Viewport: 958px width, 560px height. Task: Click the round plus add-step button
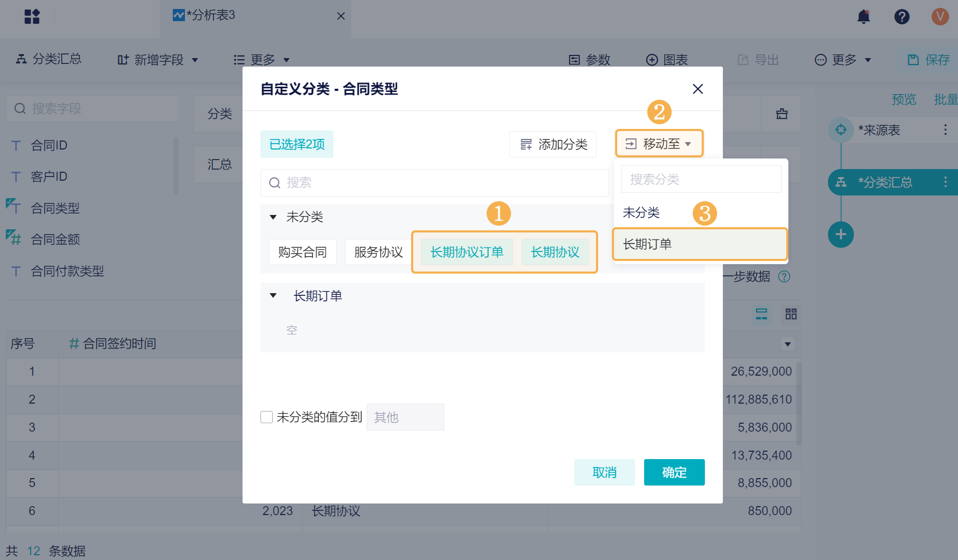tap(841, 235)
